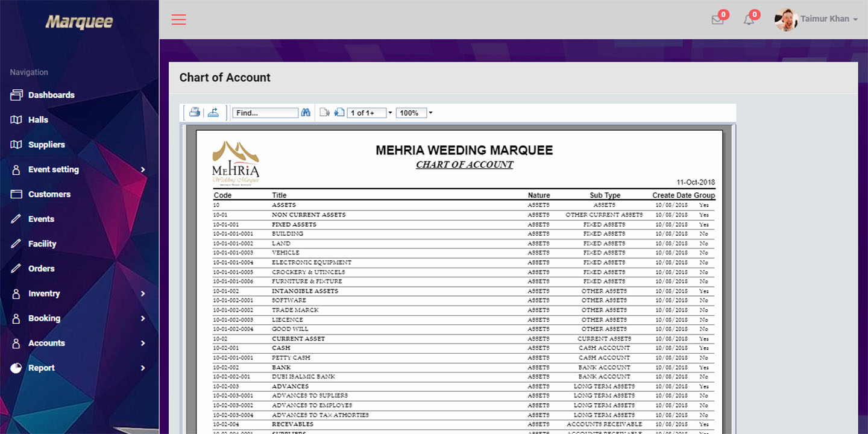The width and height of the screenshot is (868, 434).
Task: Expand the Accounts submenu chevron
Action: pos(143,343)
